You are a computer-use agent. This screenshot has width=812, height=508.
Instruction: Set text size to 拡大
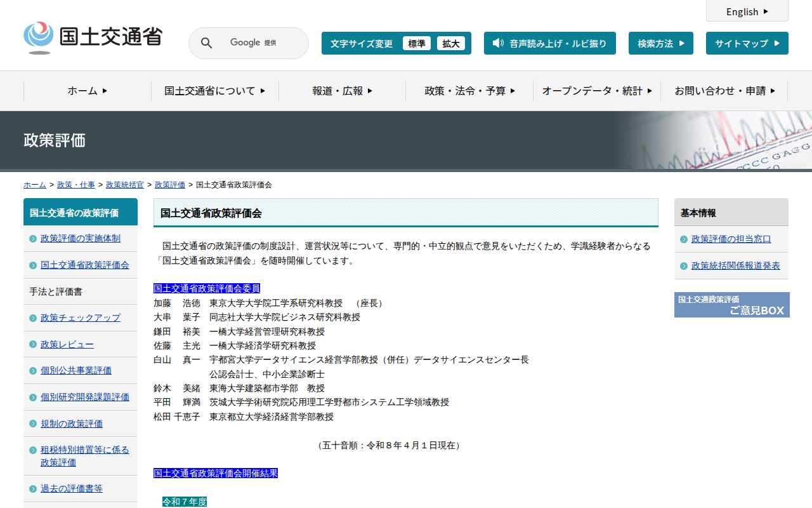coord(451,43)
